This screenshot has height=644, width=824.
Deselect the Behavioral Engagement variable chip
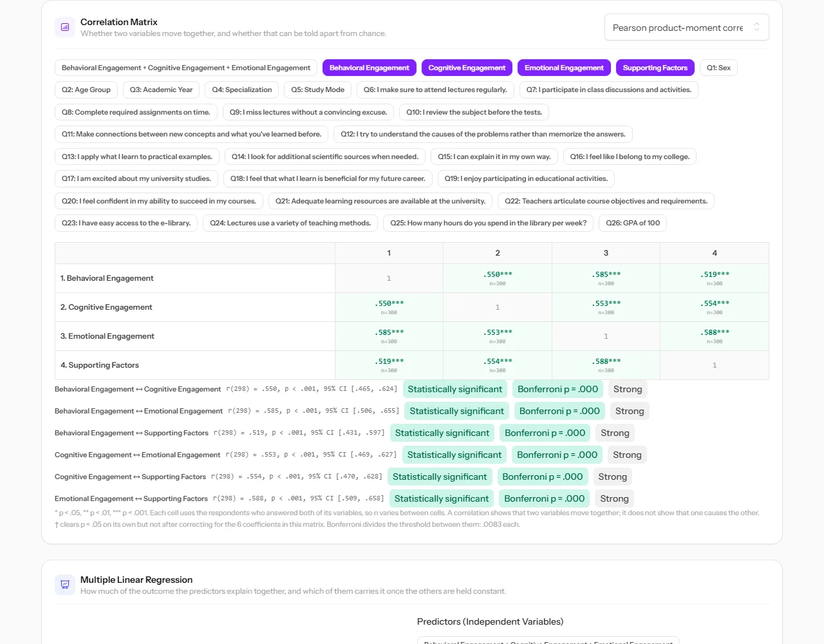(370, 68)
